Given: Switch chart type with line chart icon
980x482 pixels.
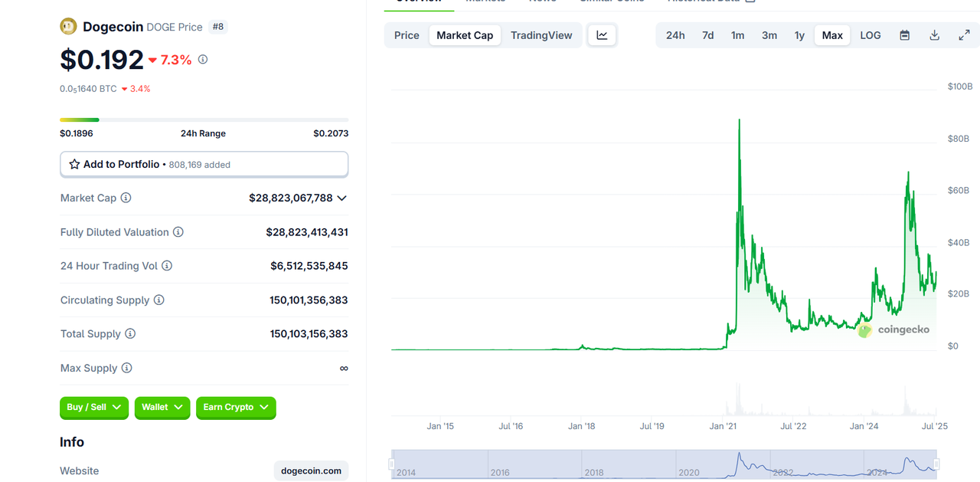Looking at the screenshot, I should pyautogui.click(x=603, y=35).
